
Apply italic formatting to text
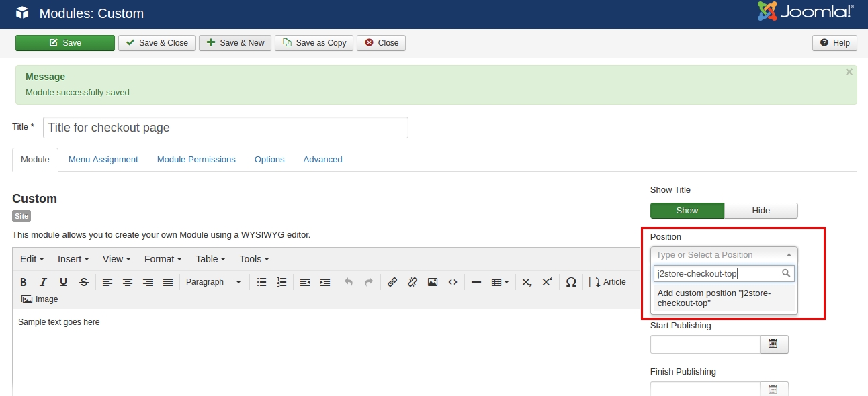click(43, 282)
